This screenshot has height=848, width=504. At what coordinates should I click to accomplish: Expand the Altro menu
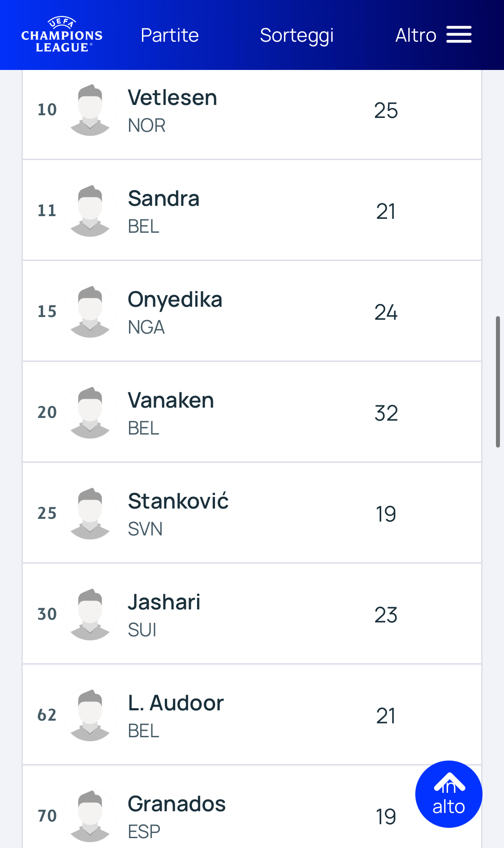point(416,35)
